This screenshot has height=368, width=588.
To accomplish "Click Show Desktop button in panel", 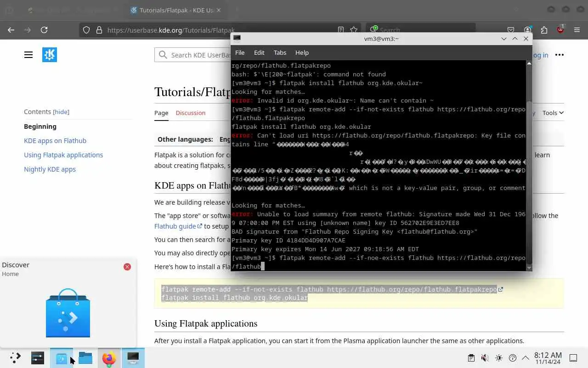I will [573, 358].
